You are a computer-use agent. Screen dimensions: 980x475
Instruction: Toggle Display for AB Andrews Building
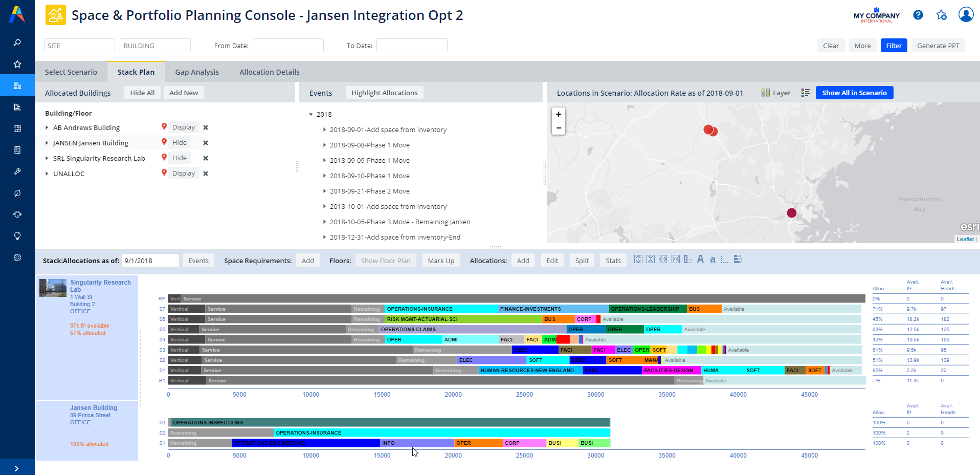[x=183, y=127]
